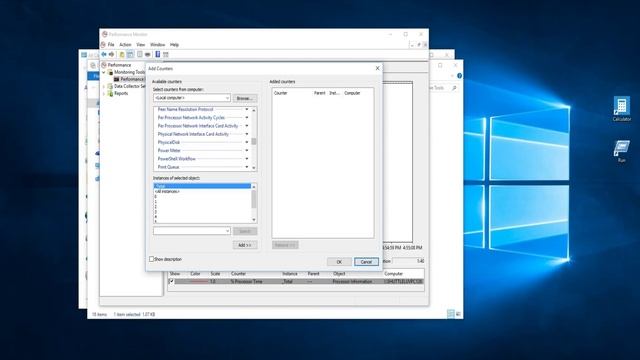Expand the Data Collector Sets tree node
640x360 pixels.
[x=104, y=86]
